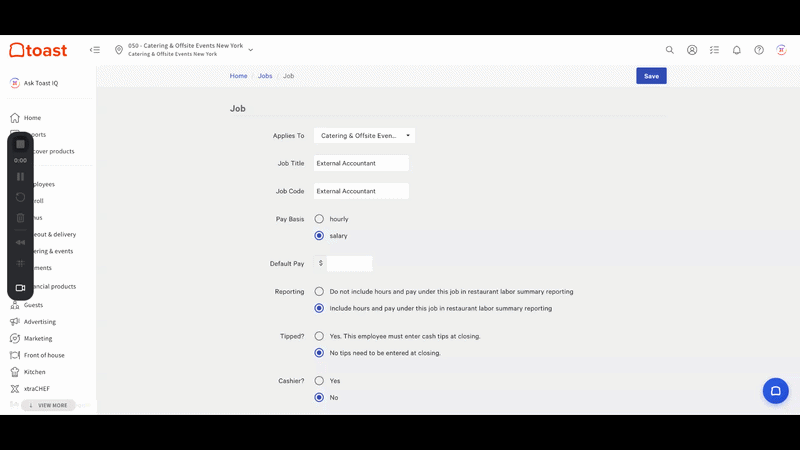Stop the screen recording
Viewport: 800px width, 450px height.
(20, 144)
